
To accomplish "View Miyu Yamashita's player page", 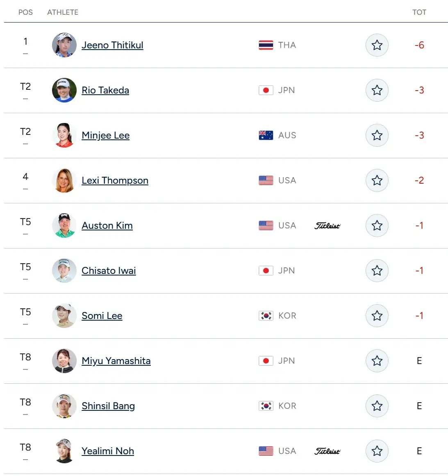I will click(x=116, y=361).
